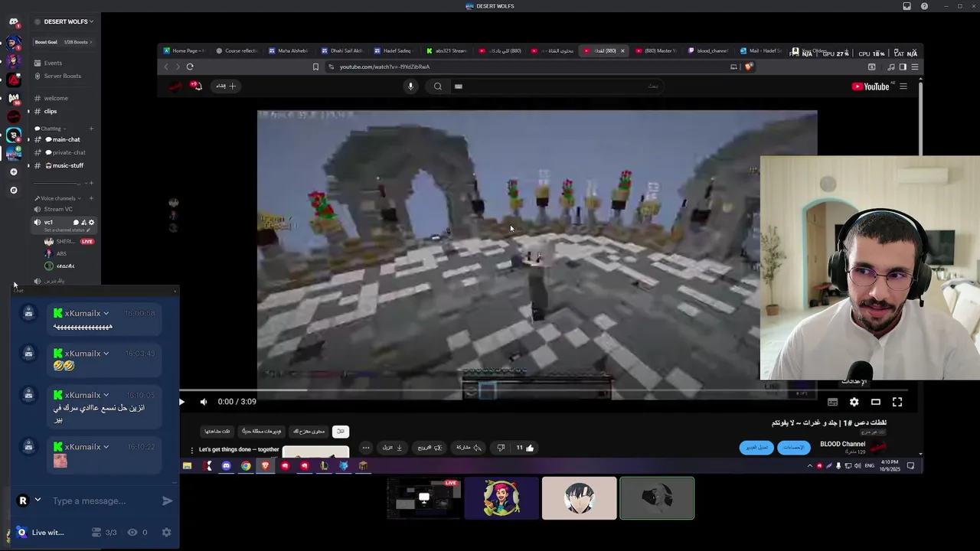The width and height of the screenshot is (980, 551).
Task: Toggle subtitles on the YouTube player
Action: click(832, 402)
